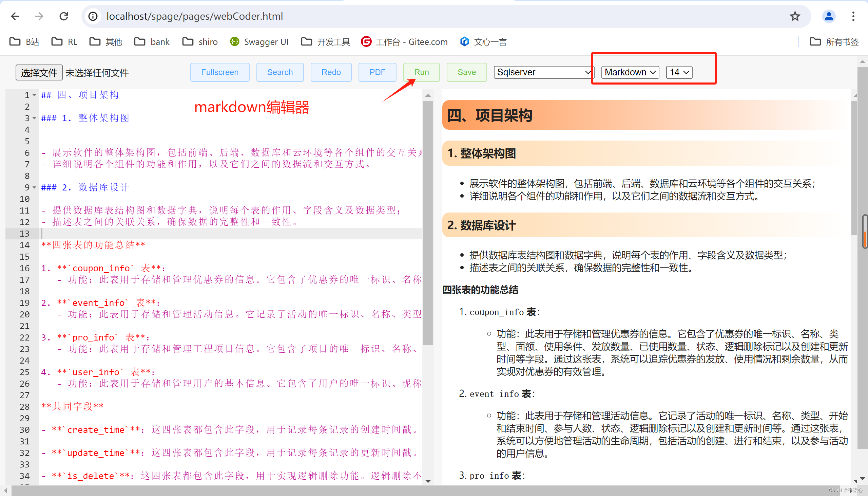Click the Redo button
The width and height of the screenshot is (868, 496).
331,72
